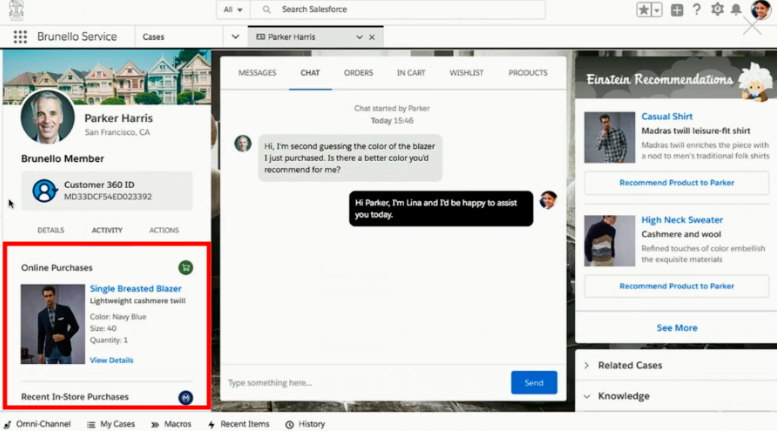Click the blazer product thumbnail
Image resolution: width=777 pixels, height=431 pixels.
53,324
